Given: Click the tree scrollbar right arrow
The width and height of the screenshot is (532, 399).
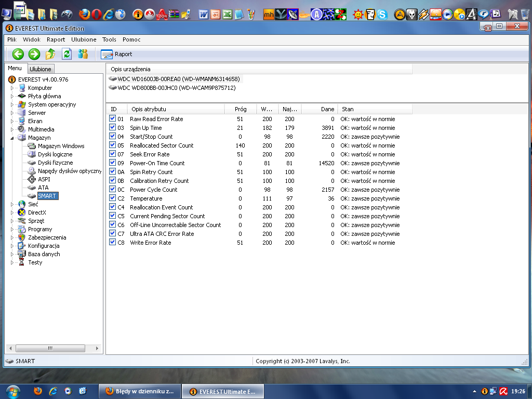Looking at the screenshot, I should point(97,348).
